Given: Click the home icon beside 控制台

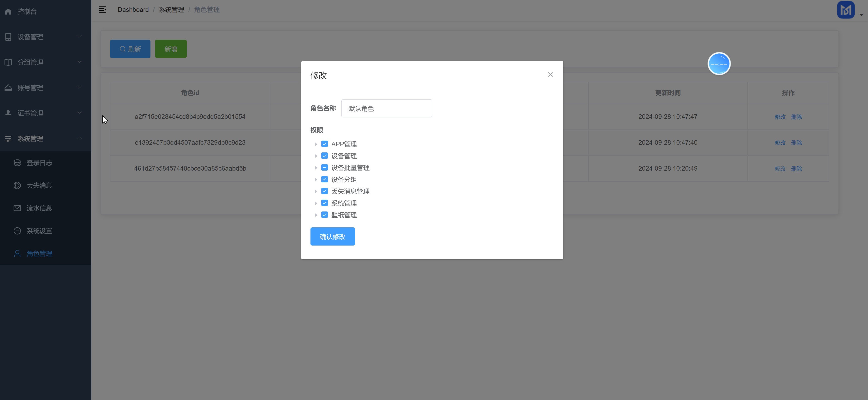Looking at the screenshot, I should [8, 11].
